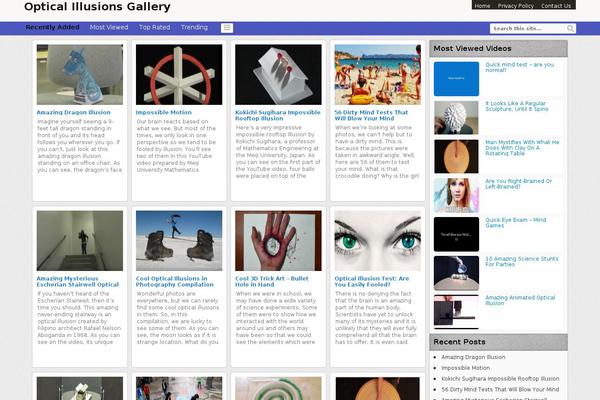Open Are You Right-Brained Or Left-Brained link

point(518,184)
